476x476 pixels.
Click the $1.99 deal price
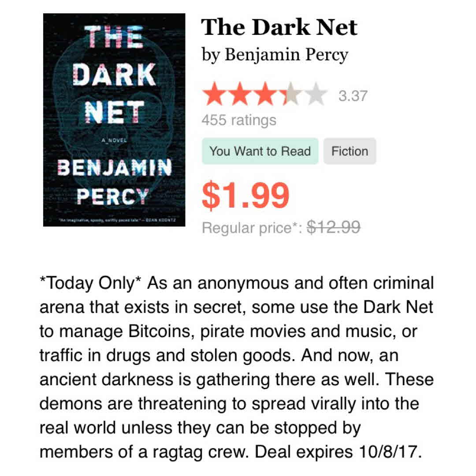tap(245, 195)
